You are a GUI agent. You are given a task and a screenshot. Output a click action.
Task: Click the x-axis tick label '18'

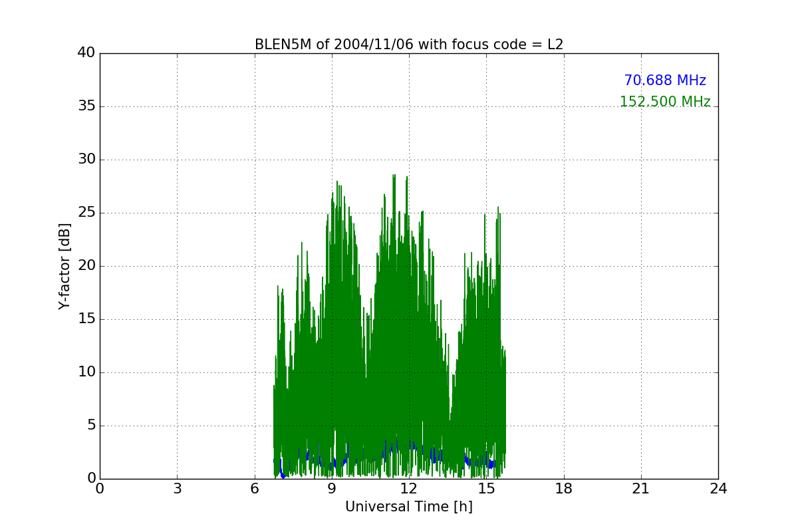pyautogui.click(x=564, y=489)
